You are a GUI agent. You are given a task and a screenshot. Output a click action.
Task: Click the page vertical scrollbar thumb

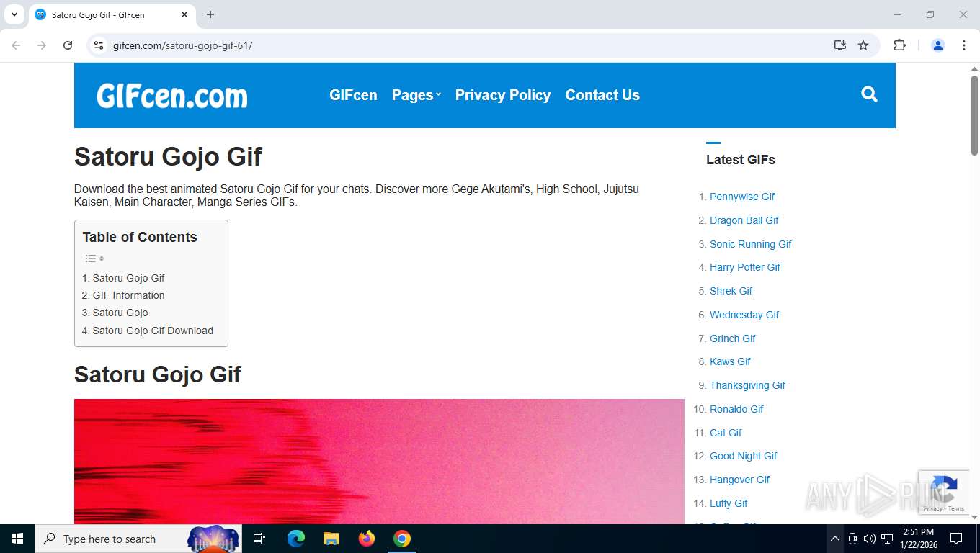[974, 115]
